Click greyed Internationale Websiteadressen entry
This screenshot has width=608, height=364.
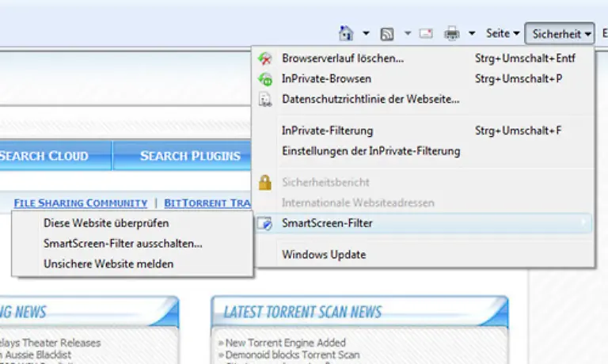pos(424,203)
